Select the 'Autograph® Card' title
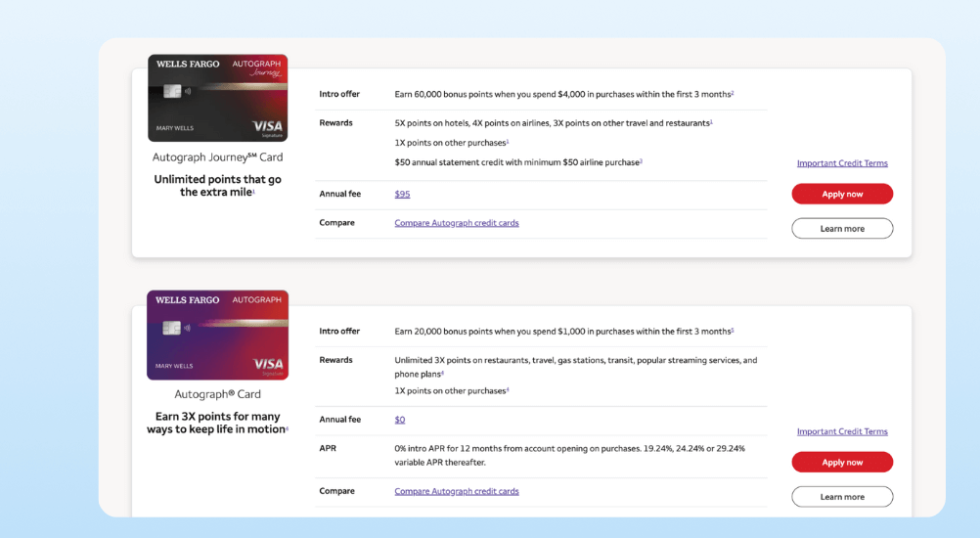 pos(217,394)
